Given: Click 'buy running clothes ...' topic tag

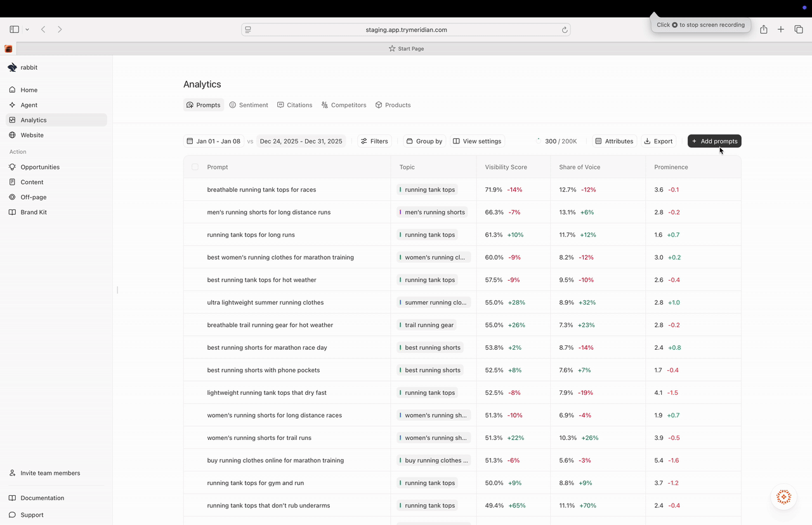Looking at the screenshot, I should coord(434,460).
